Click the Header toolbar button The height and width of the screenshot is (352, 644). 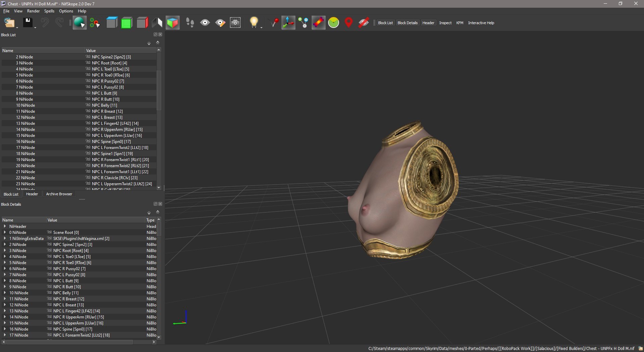point(428,23)
